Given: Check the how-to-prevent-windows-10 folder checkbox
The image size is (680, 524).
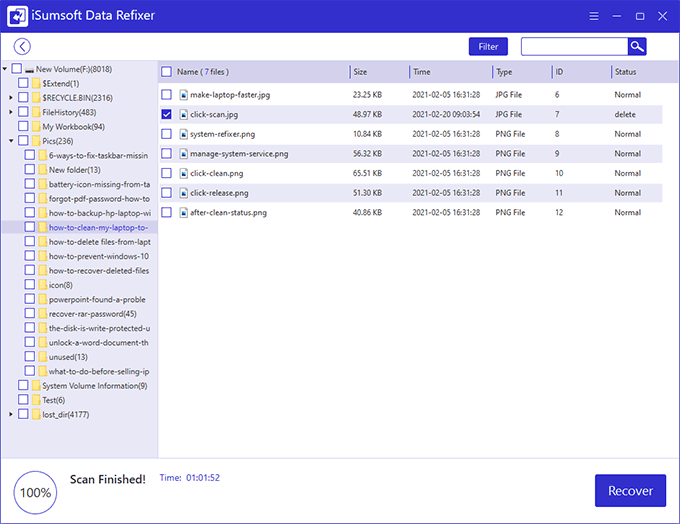Looking at the screenshot, I should (x=30, y=255).
